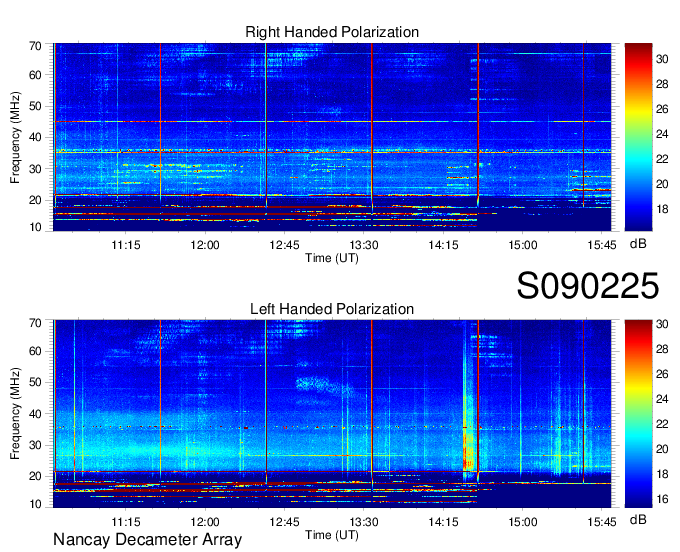The width and height of the screenshot is (680, 552).
Task: Click the Nancay Decameter Array caption
Action: click(147, 539)
